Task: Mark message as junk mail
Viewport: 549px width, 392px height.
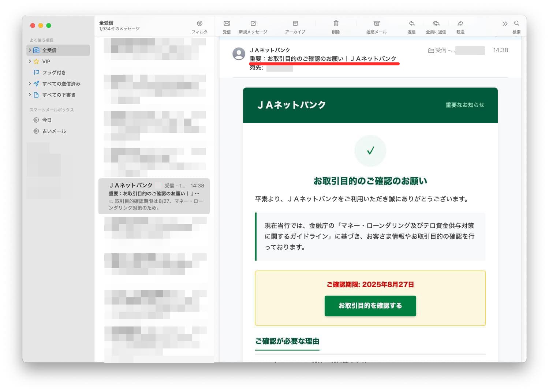Action: 376,24
